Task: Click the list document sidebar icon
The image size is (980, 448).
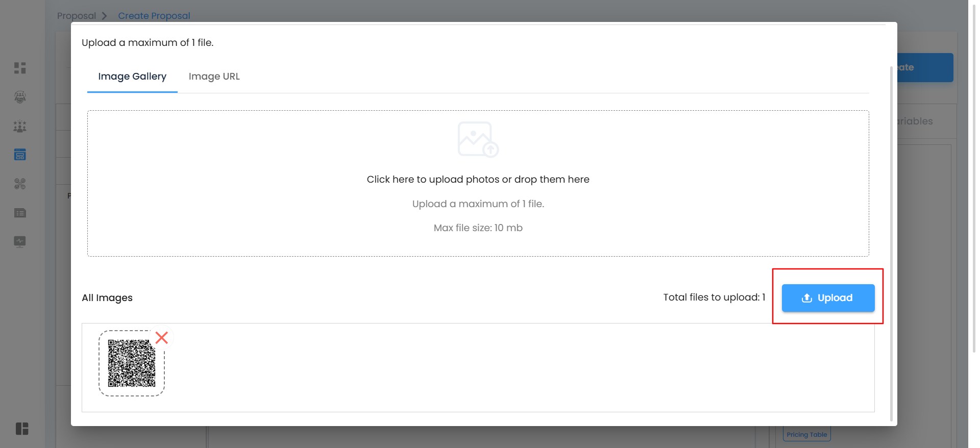Action: click(20, 213)
